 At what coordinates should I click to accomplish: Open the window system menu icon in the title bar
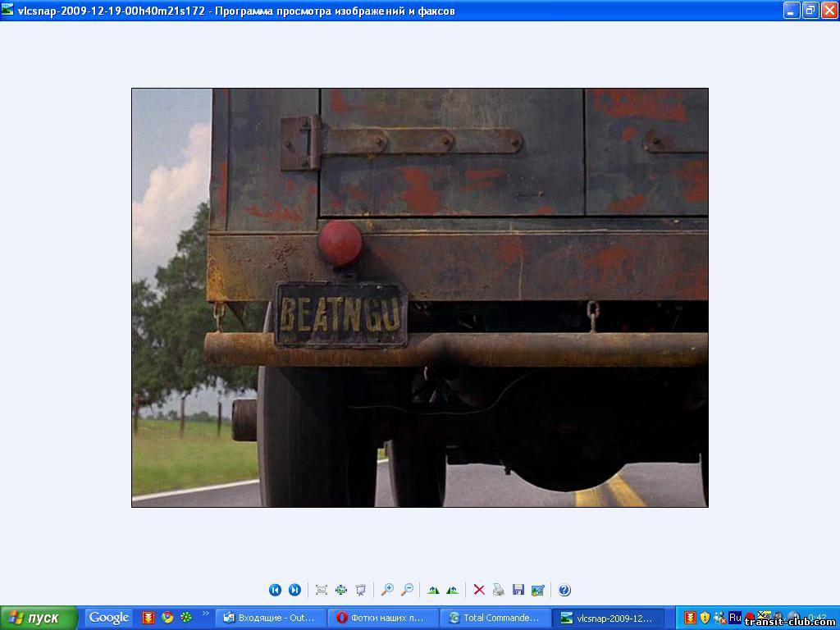[x=7, y=10]
